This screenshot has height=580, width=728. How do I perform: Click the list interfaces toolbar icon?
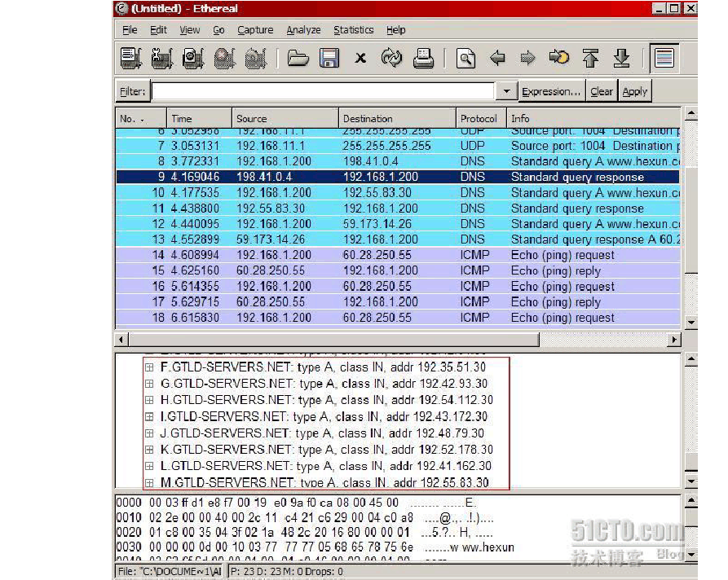131,59
